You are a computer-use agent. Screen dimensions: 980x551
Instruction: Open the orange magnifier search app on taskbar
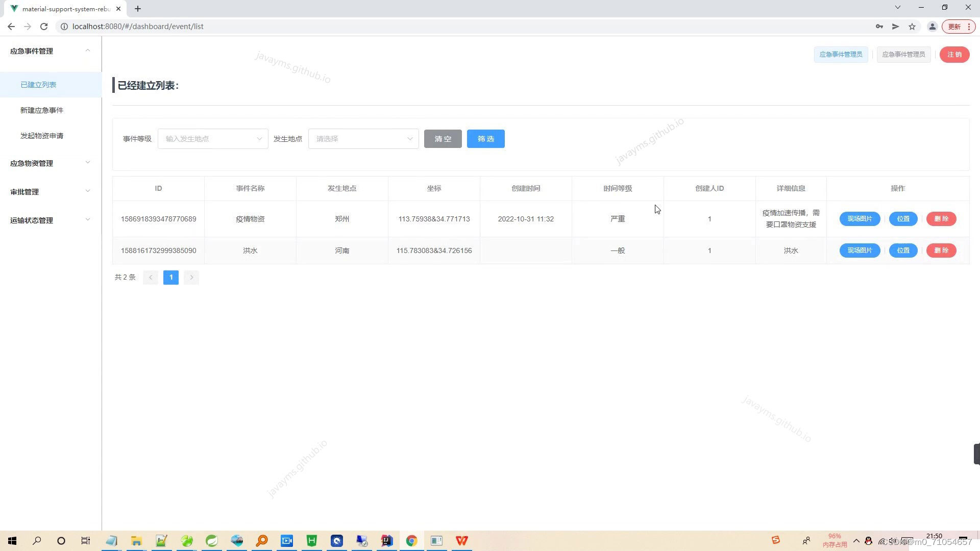262,541
